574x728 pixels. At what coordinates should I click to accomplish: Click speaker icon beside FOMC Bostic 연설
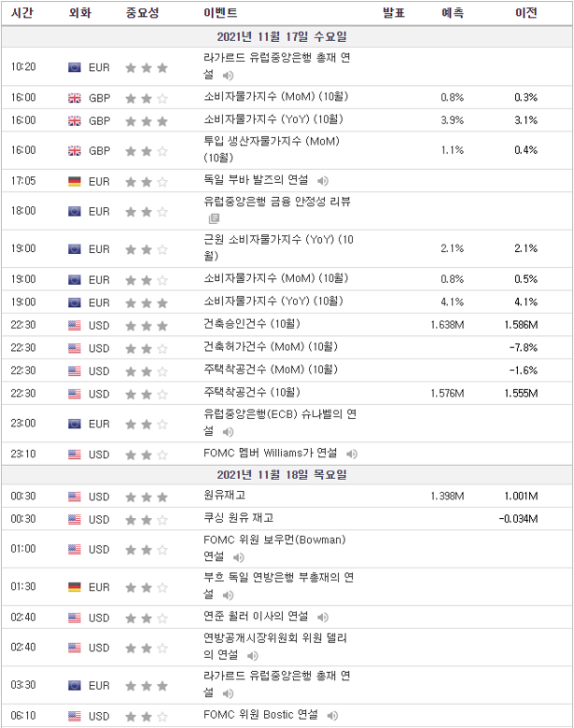click(332, 716)
